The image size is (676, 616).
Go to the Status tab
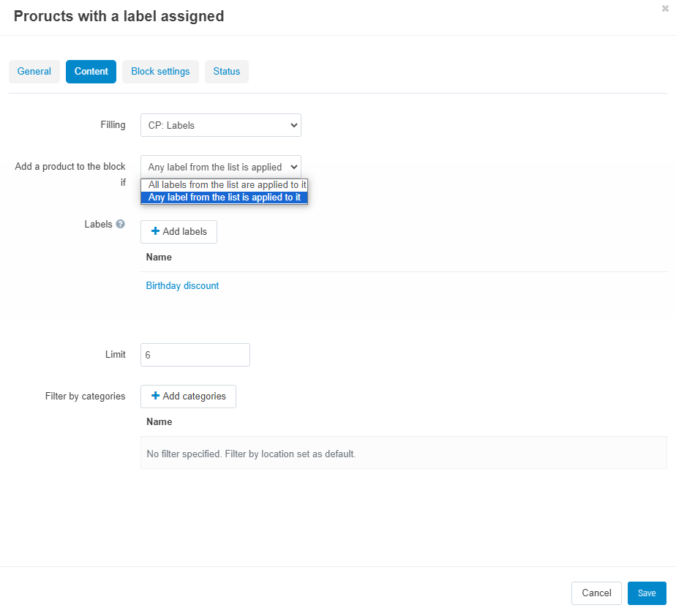pos(227,72)
